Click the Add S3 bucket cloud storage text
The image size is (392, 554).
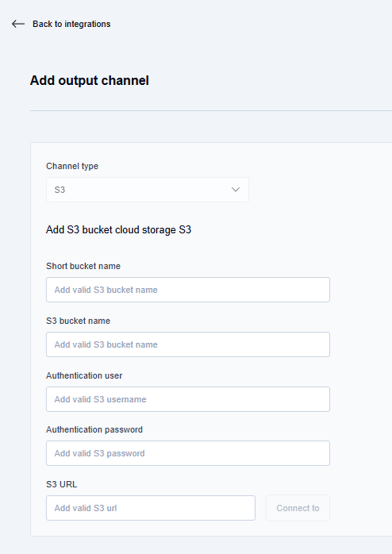click(x=119, y=230)
